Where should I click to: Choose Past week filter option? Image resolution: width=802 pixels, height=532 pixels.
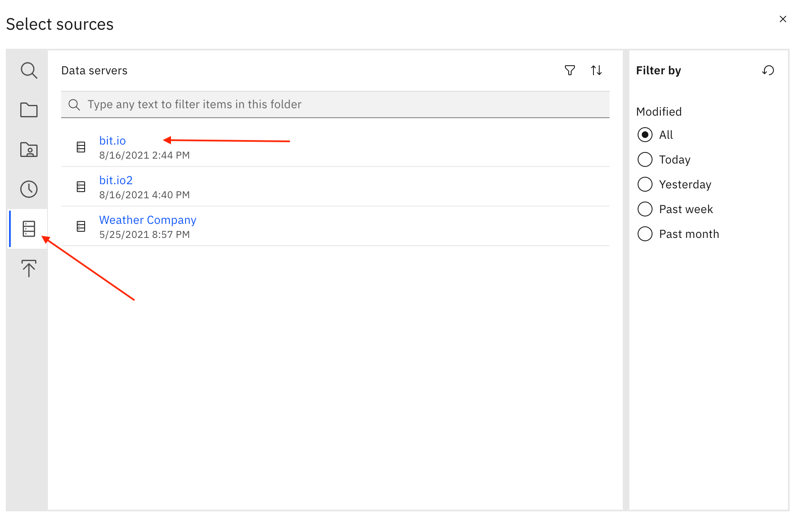645,209
